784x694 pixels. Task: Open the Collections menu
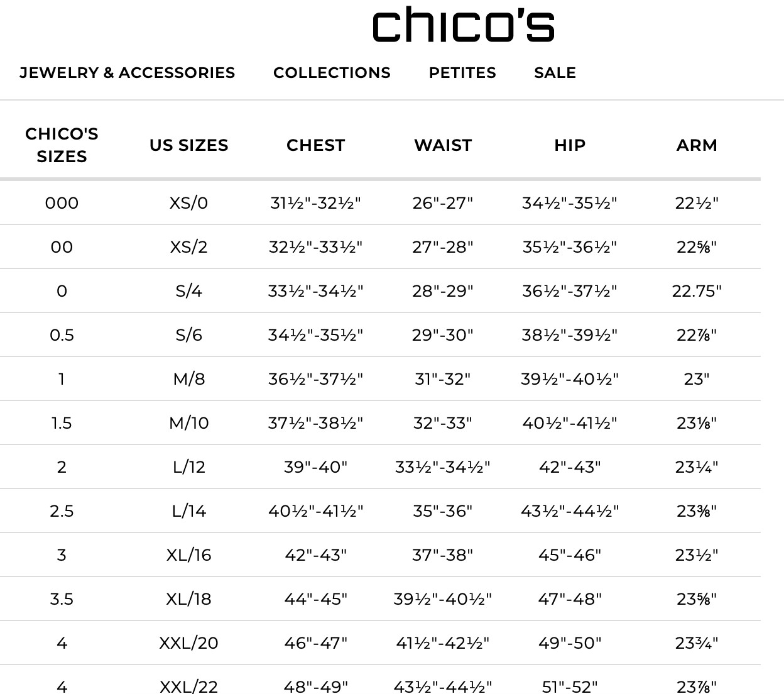332,73
